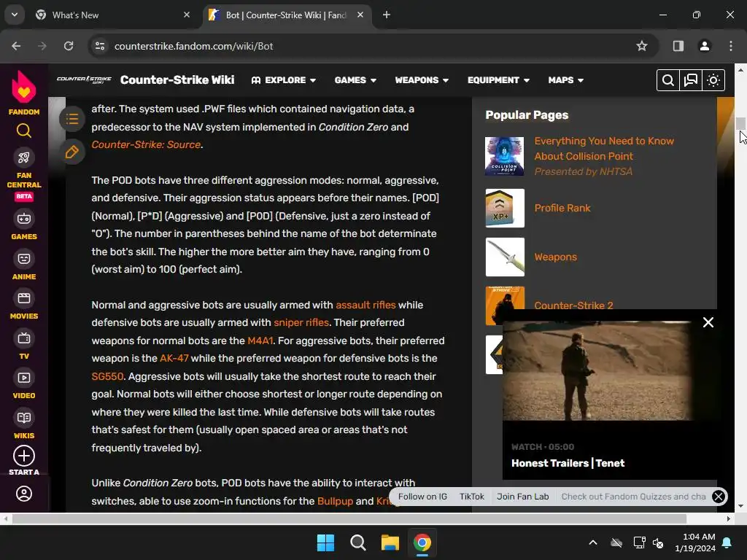
Task: Close the What's New tab
Action: [187, 15]
